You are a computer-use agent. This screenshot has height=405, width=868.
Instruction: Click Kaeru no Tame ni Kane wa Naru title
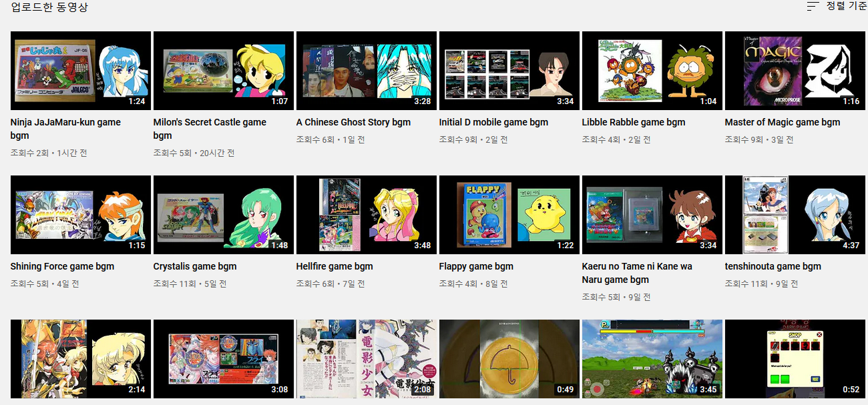[637, 273]
